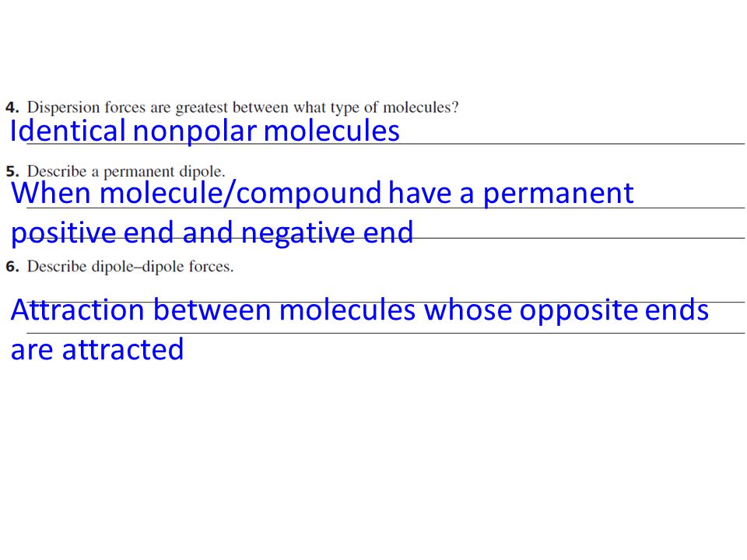Click the word 'When' starting answer 5
The height and width of the screenshot is (560, 747).
pos(51,193)
